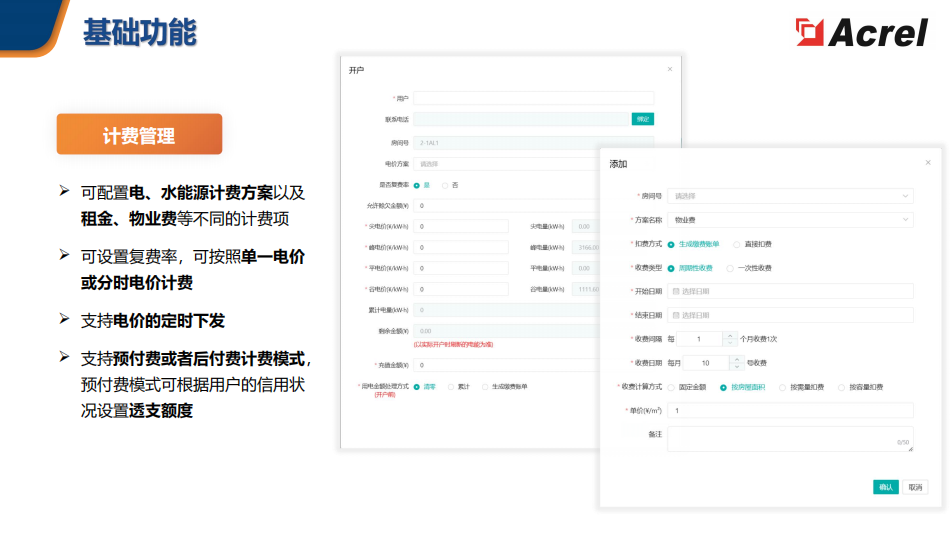The height and width of the screenshot is (534, 952).
Task: Click the 允许赊欠金额 input field
Action: (x=506, y=206)
